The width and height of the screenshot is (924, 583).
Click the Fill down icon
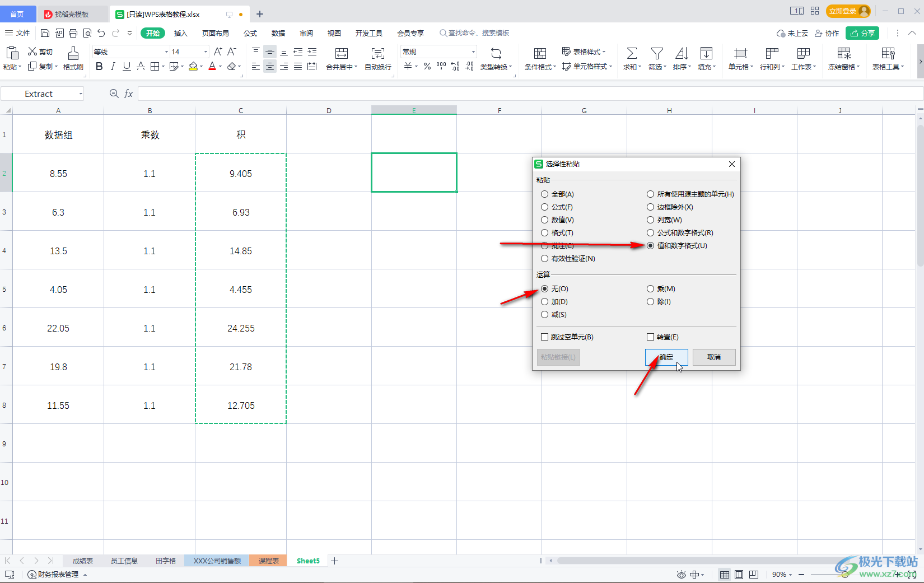(x=706, y=53)
